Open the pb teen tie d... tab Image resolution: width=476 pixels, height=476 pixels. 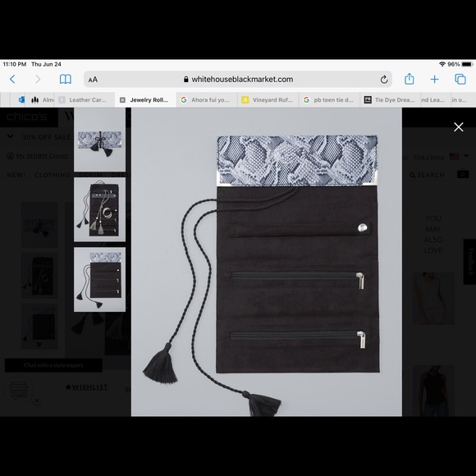[x=329, y=100]
